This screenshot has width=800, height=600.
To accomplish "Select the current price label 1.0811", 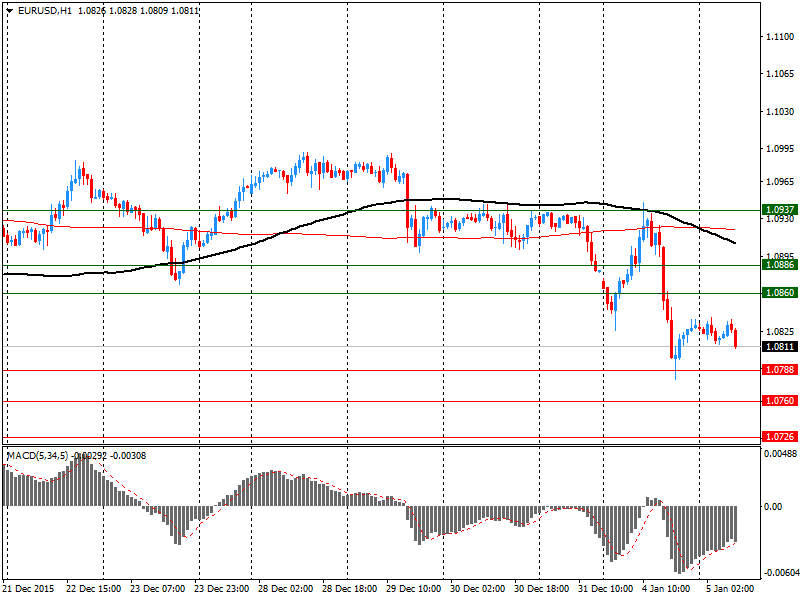I will pyautogui.click(x=780, y=347).
